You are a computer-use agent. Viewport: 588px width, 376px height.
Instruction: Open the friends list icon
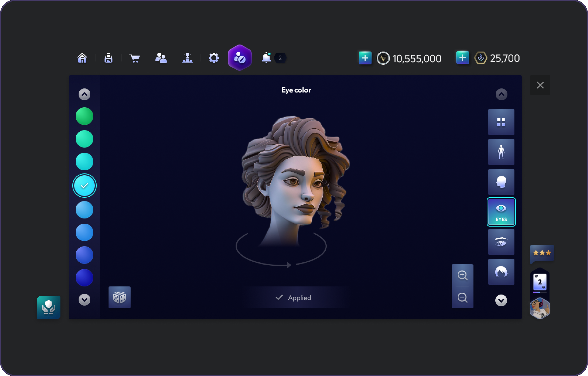pos(161,58)
